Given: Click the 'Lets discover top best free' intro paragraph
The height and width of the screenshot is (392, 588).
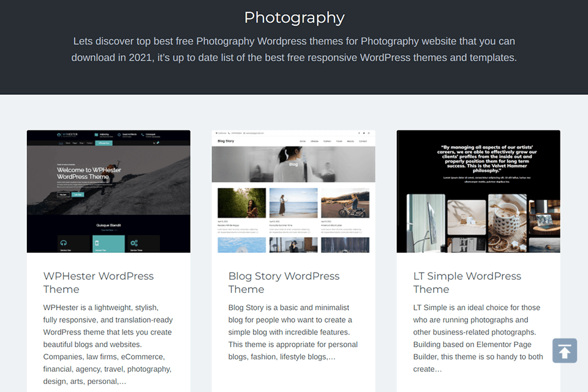Looking at the screenshot, I should tap(294, 49).
